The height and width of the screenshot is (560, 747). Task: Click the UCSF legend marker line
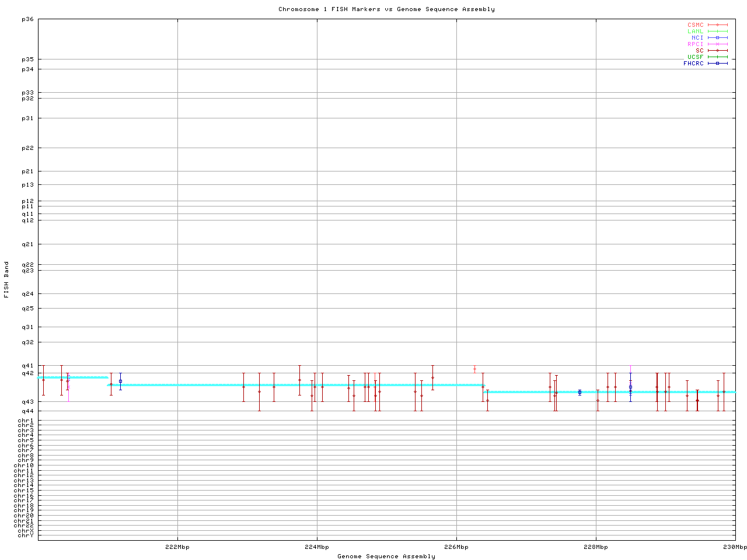[x=717, y=57]
